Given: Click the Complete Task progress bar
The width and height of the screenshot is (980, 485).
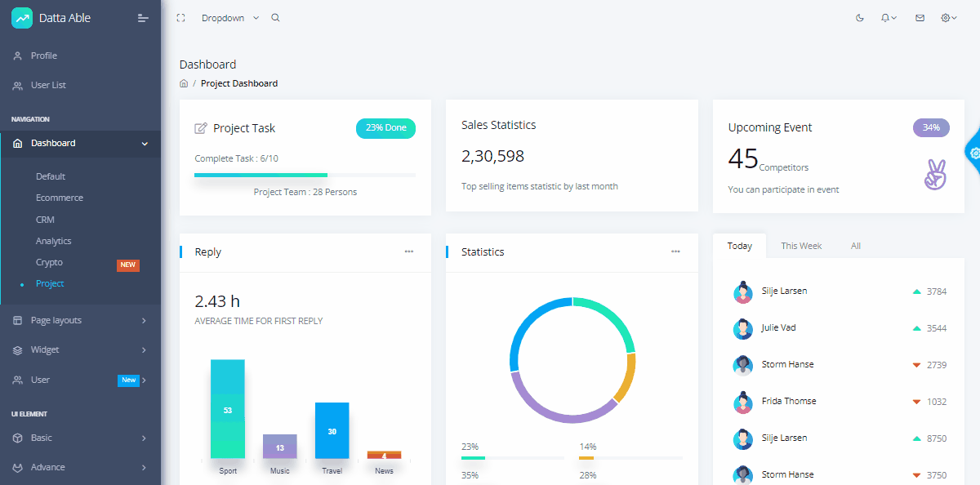Looking at the screenshot, I should (x=305, y=175).
